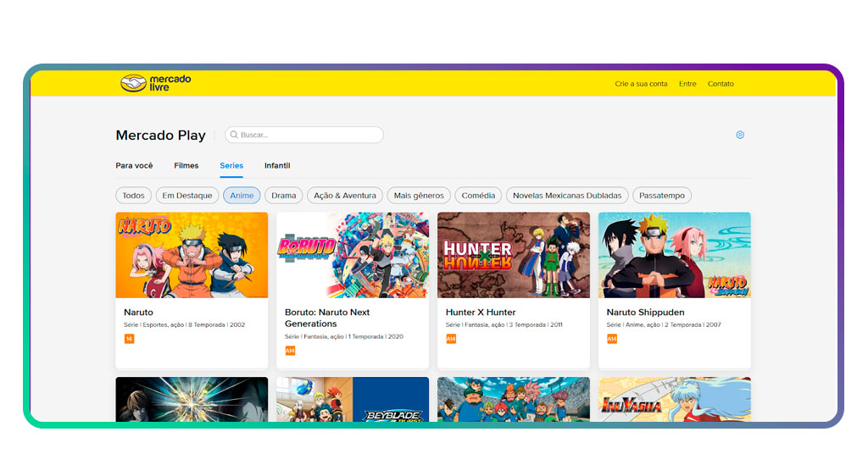868x454 pixels.
Task: Click the Naruto Shippuden title text
Action: [x=645, y=313]
